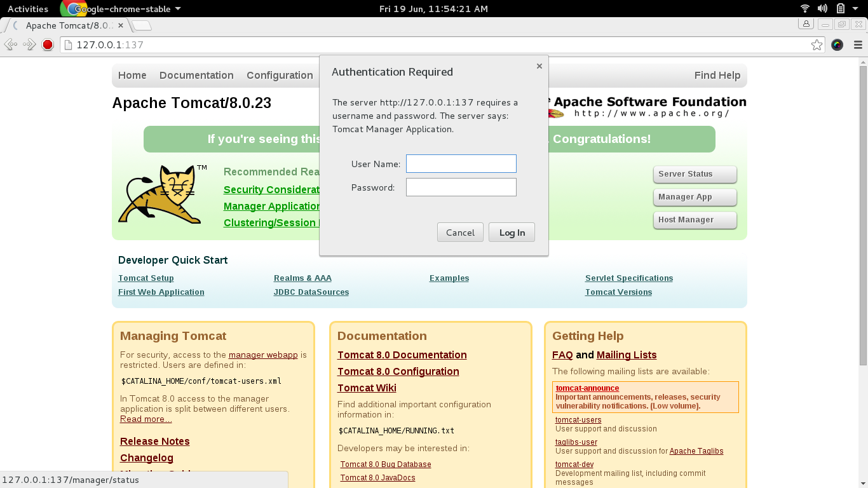Close the Authentication Required dialog with X
Image resolution: width=868 pixels, height=488 pixels.
(x=539, y=66)
